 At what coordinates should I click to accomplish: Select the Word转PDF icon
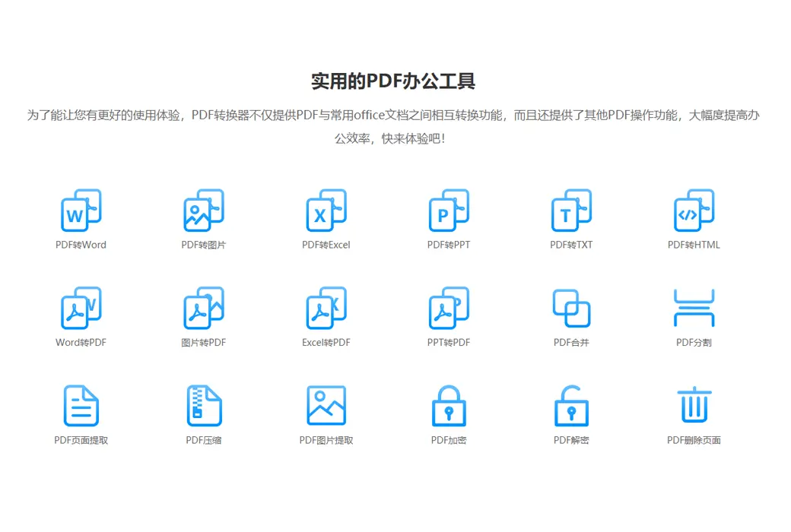point(81,308)
